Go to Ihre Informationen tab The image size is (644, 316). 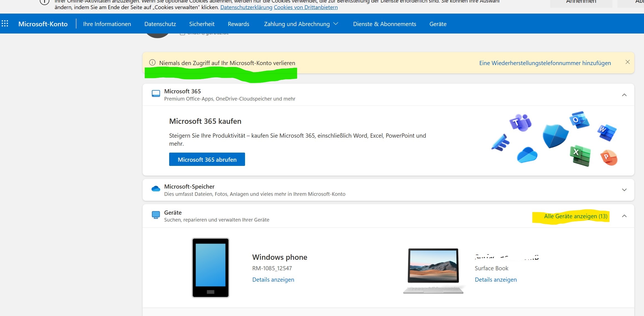pyautogui.click(x=107, y=24)
